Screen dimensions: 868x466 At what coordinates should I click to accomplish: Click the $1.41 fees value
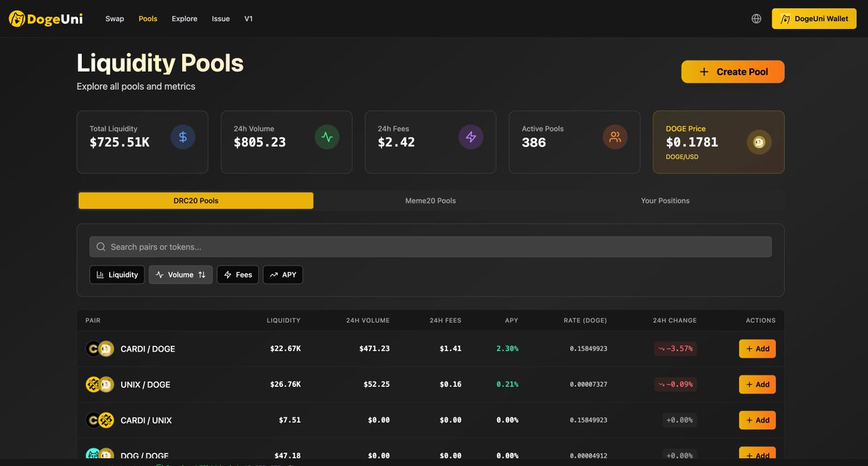click(x=451, y=349)
